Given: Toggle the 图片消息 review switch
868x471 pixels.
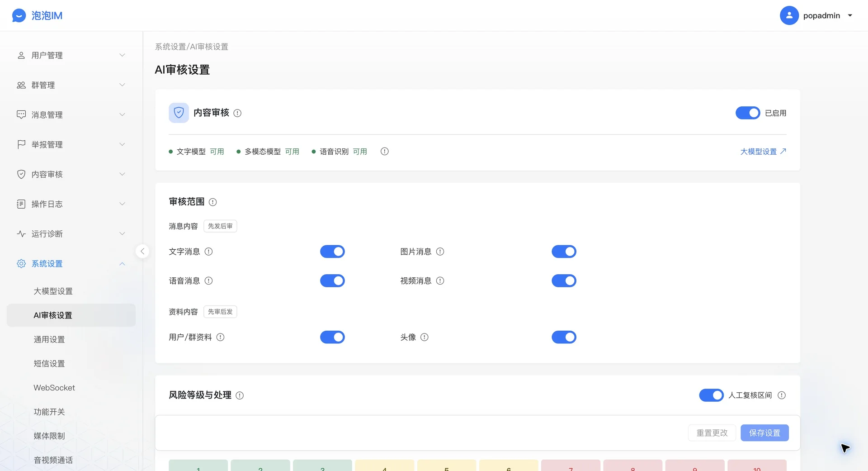Looking at the screenshot, I should (564, 252).
